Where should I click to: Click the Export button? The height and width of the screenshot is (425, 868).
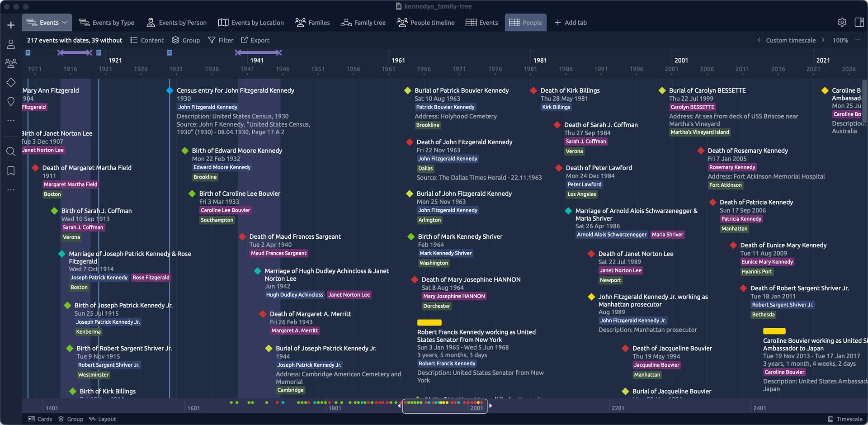pyautogui.click(x=255, y=40)
